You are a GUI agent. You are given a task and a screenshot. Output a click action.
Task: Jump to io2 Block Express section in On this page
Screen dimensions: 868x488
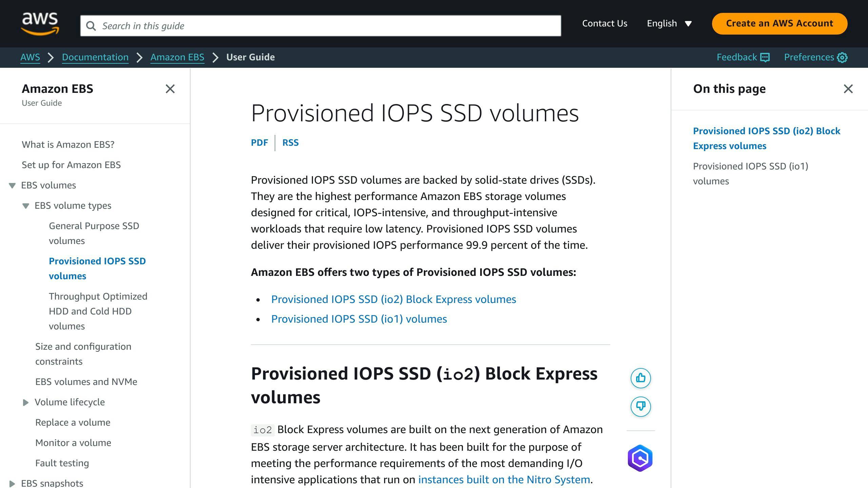point(767,138)
